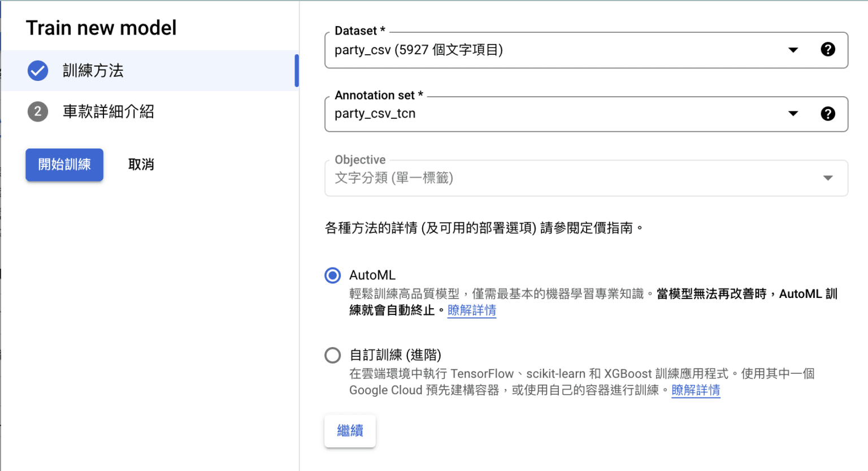Choose 自訂訓練 (進階) option
This screenshot has width=868, height=471.
[332, 355]
